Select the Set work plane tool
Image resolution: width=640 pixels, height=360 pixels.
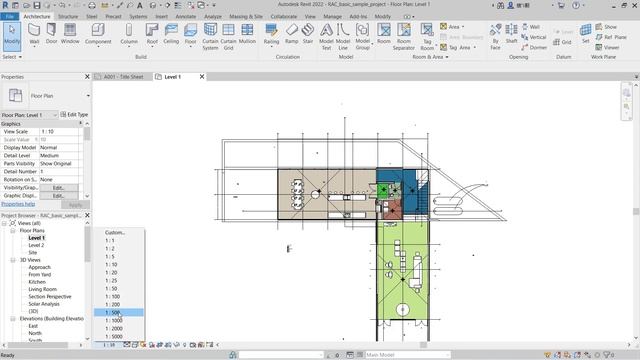pos(585,34)
